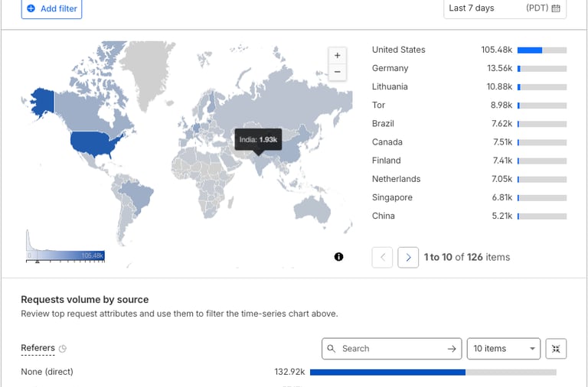Select Germany in the country list
Screen dimensions: 588x387
coord(469,68)
